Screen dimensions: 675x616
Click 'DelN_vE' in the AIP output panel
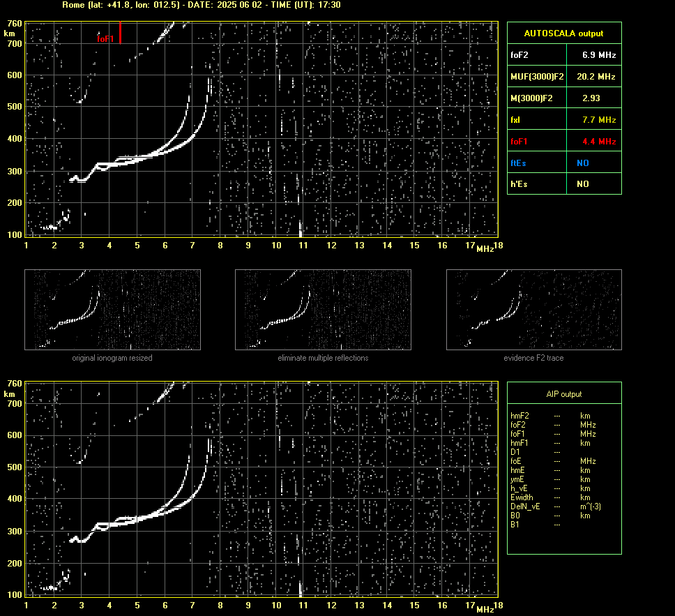point(525,506)
